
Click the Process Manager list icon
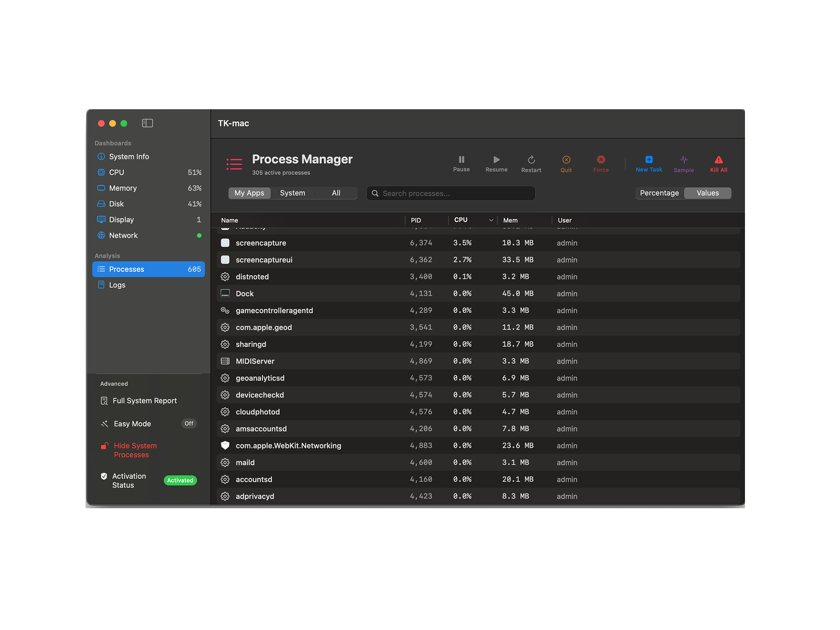(234, 164)
